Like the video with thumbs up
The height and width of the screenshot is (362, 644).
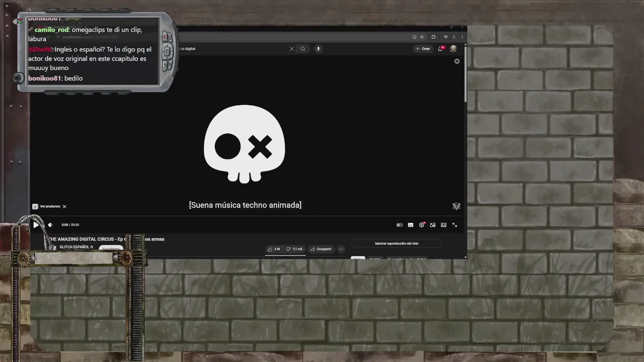click(x=274, y=249)
